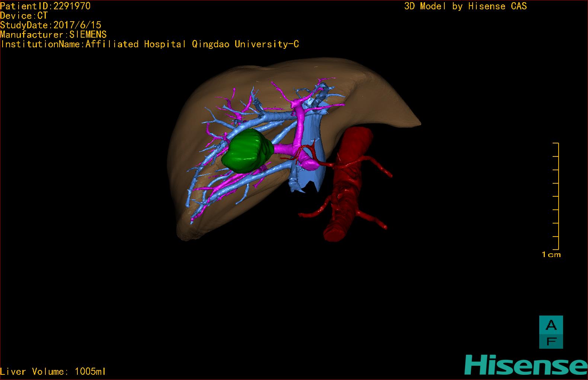Click the Device CT label
The width and height of the screenshot is (588, 380).
24,16
